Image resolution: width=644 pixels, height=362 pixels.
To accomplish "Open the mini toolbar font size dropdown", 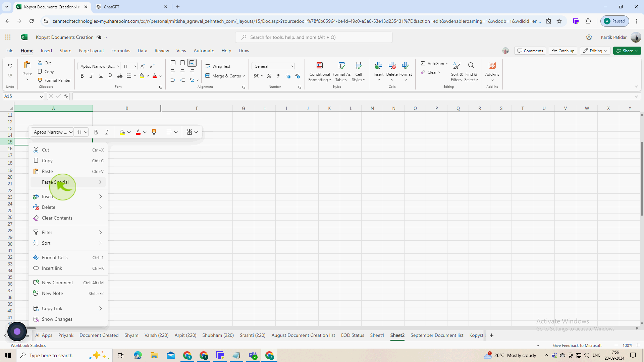I will pos(86,132).
